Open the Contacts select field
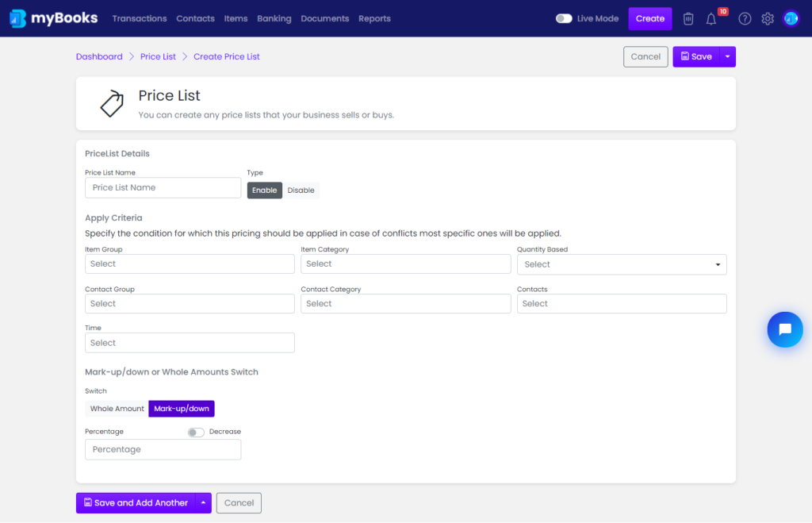Viewport: 812px width, 523px height. pyautogui.click(x=622, y=304)
